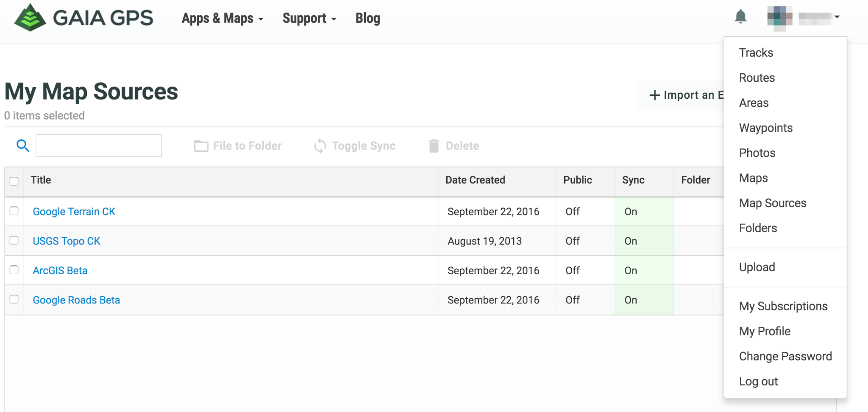The width and height of the screenshot is (868, 412).
Task: Open the notifications bell
Action: click(740, 17)
